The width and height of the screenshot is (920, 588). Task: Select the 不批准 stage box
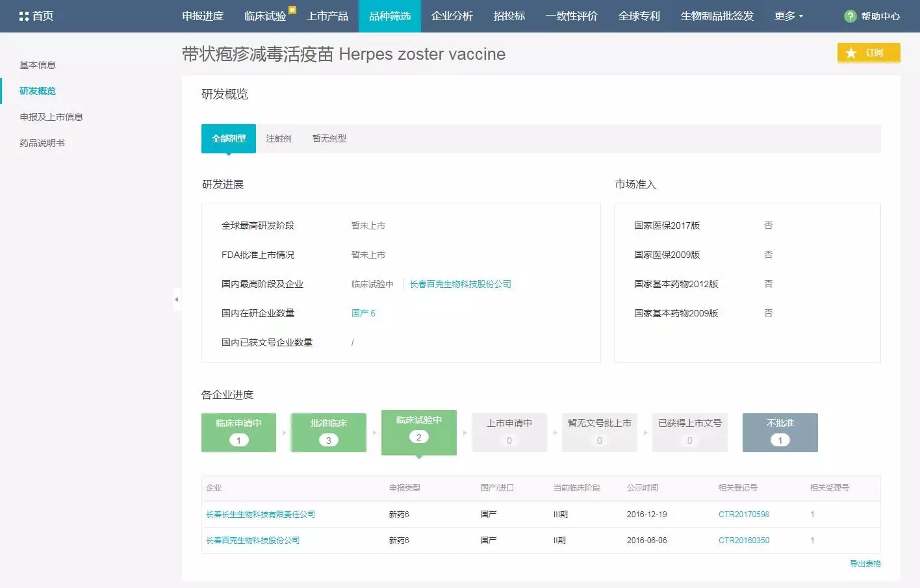(x=780, y=432)
